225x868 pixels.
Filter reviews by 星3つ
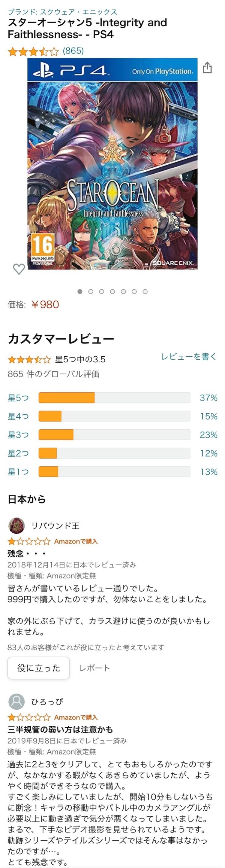click(112, 435)
